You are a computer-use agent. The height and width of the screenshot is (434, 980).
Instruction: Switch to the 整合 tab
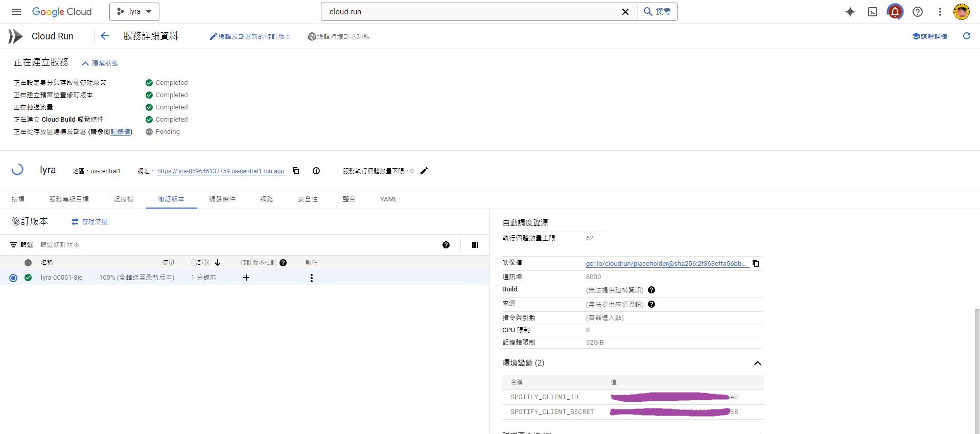click(x=349, y=199)
